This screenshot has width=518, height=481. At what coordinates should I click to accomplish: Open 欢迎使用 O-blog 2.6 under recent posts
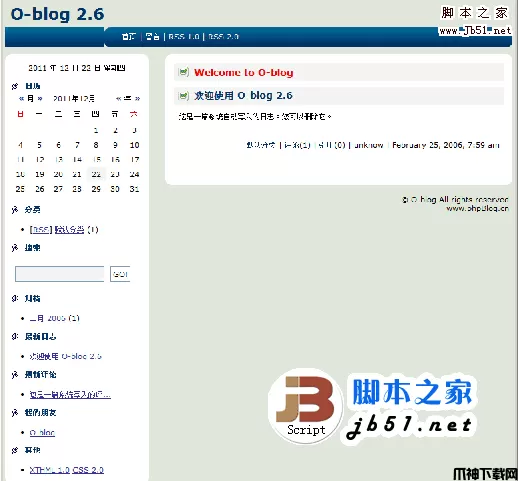coord(65,356)
